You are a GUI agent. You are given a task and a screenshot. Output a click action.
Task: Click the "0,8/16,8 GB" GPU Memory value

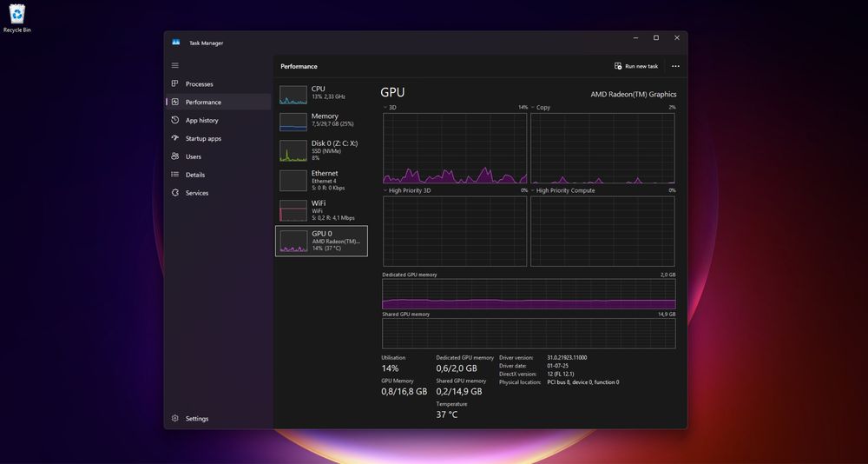[x=404, y=391]
